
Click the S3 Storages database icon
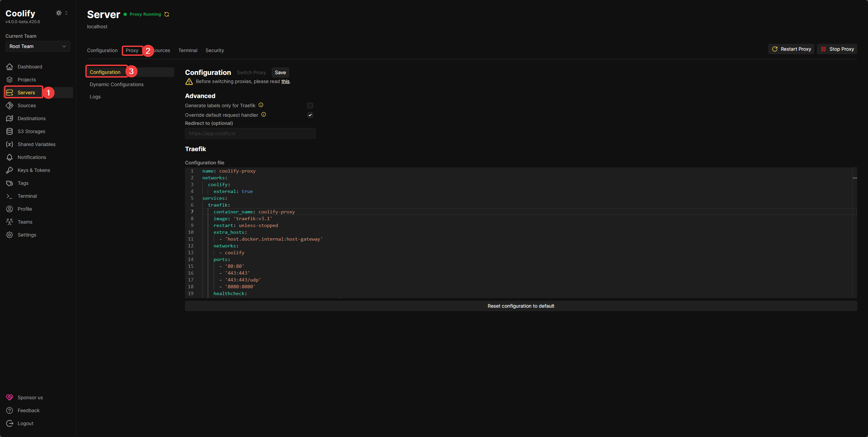coord(10,131)
